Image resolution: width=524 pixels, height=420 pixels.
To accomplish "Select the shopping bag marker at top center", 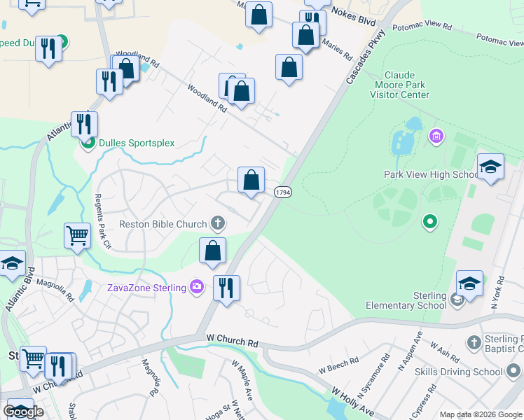I will (258, 15).
